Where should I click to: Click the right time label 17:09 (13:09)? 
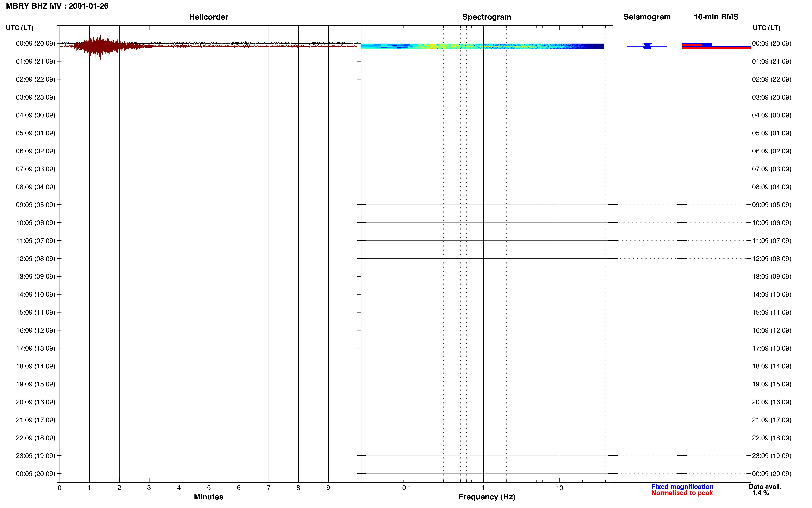[x=771, y=348]
